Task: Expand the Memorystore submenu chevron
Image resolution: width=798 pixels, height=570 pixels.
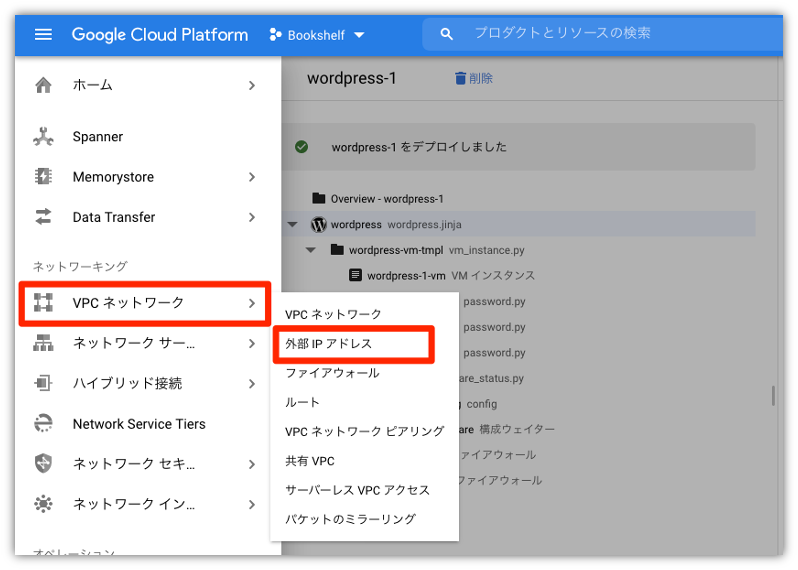Action: click(252, 177)
